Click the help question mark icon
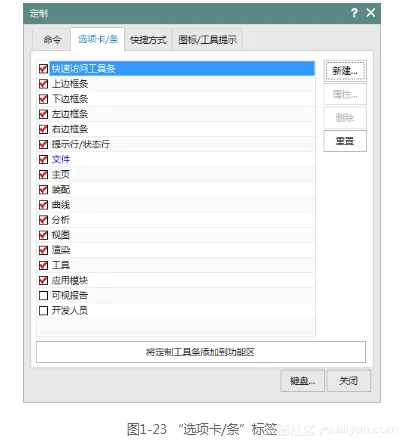The width and height of the screenshot is (408, 447). (354, 13)
